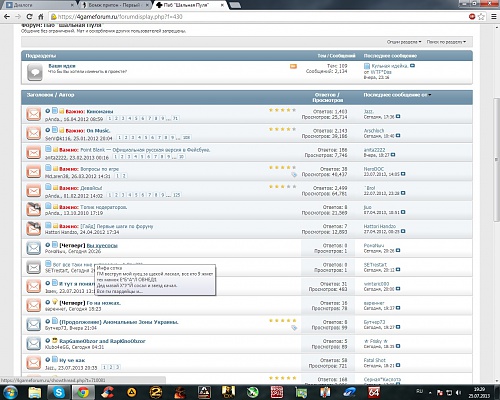500x400 pixels.
Task: Show hidden system tray icons
Action: [x=430, y=393]
